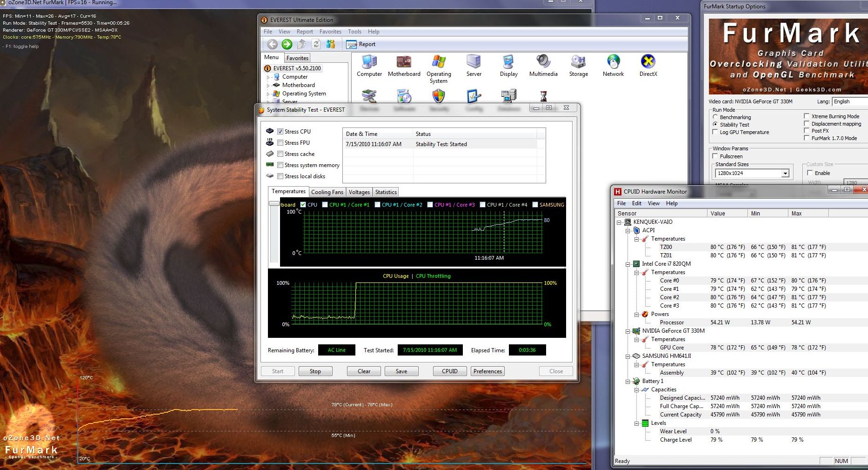Toggle the CPU graph legend checkbox

click(303, 205)
